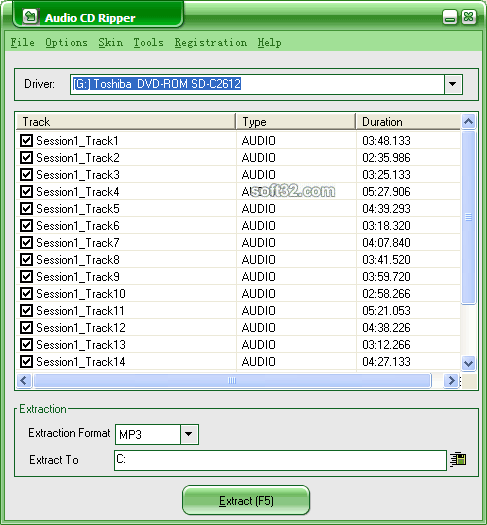Deselect Session1_Track7 checkbox
This screenshot has width=487, height=525.
pos(26,242)
